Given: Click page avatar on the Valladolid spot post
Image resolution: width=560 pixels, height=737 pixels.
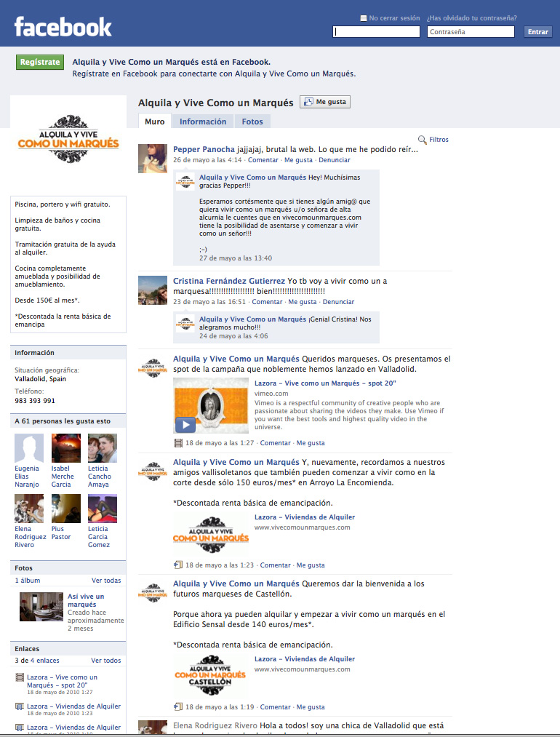Looking at the screenshot, I should 153,368.
